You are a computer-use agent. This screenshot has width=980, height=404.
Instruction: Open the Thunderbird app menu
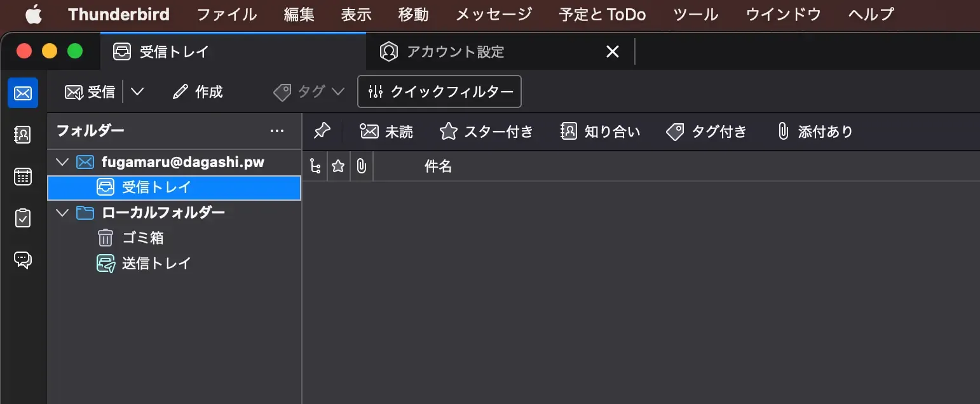pyautogui.click(x=119, y=14)
